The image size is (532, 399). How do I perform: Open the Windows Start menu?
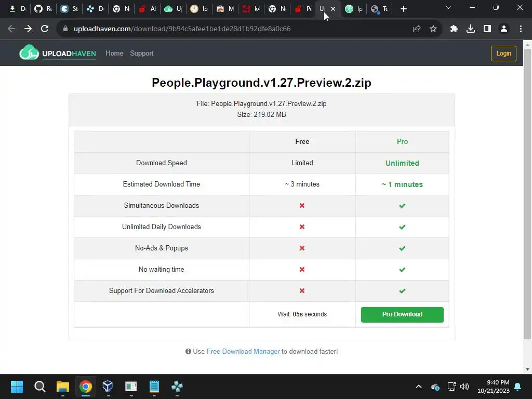click(17, 387)
